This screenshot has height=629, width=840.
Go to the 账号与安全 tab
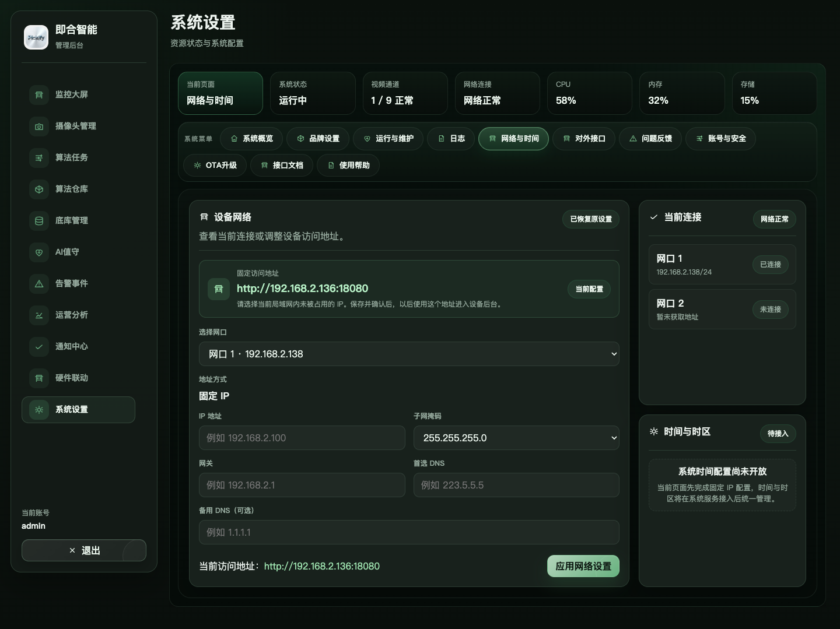721,139
